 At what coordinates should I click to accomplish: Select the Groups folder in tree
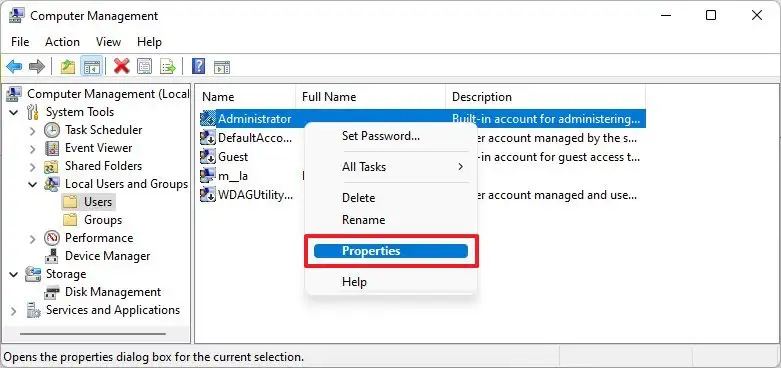coord(103,220)
